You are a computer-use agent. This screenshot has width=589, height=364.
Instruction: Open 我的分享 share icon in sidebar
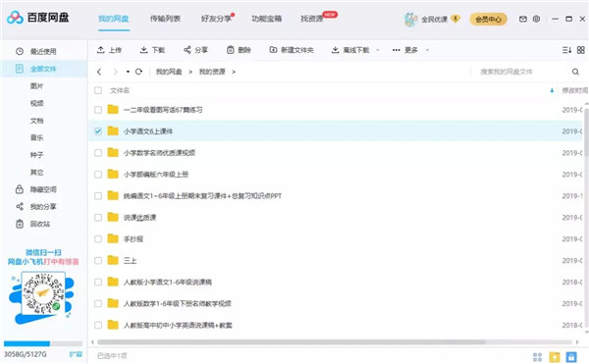tap(20, 206)
